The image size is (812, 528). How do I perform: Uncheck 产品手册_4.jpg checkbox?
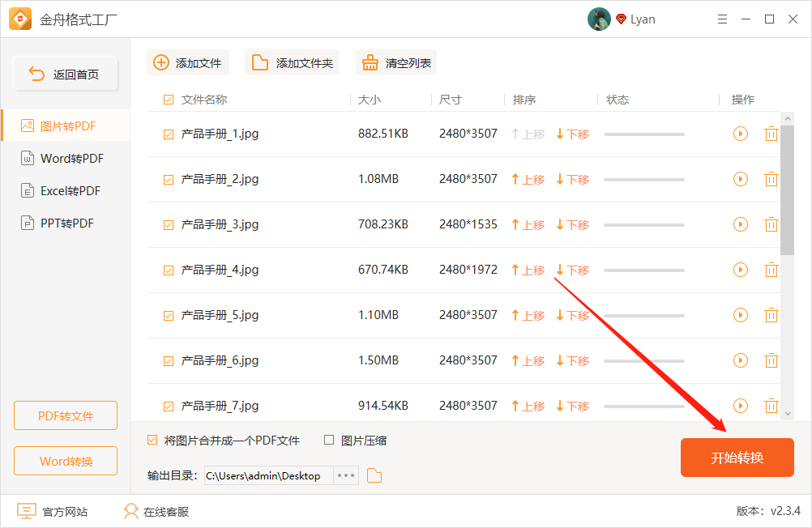click(169, 270)
